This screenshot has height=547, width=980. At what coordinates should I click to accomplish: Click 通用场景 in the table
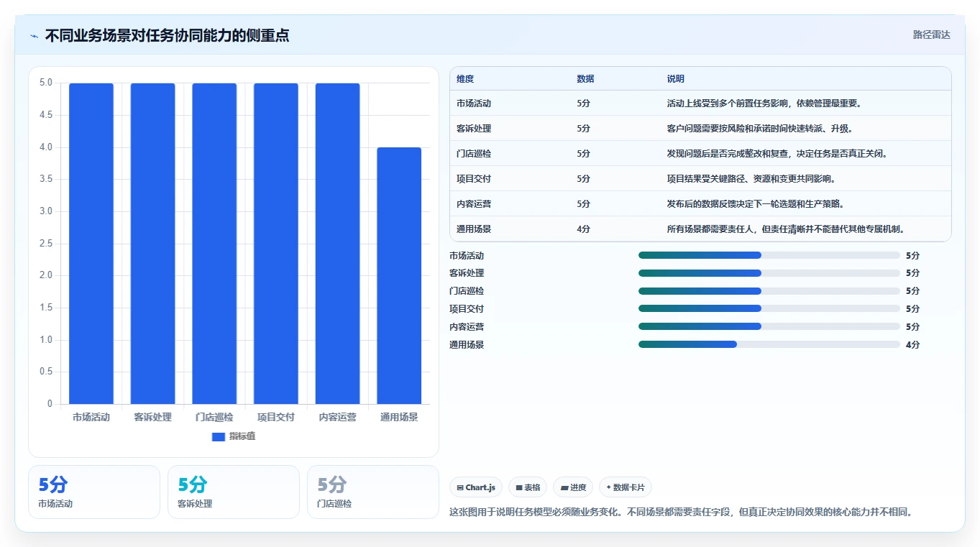pyautogui.click(x=474, y=229)
